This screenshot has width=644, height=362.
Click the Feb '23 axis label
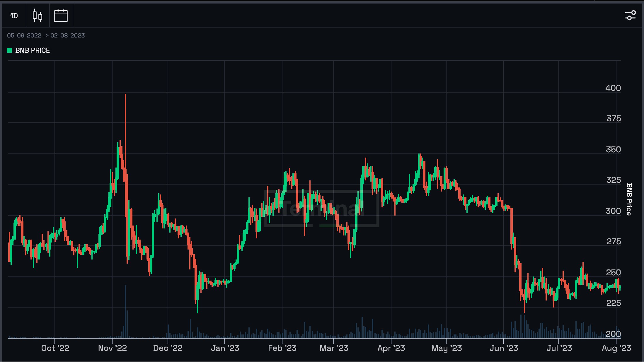pyautogui.click(x=282, y=348)
